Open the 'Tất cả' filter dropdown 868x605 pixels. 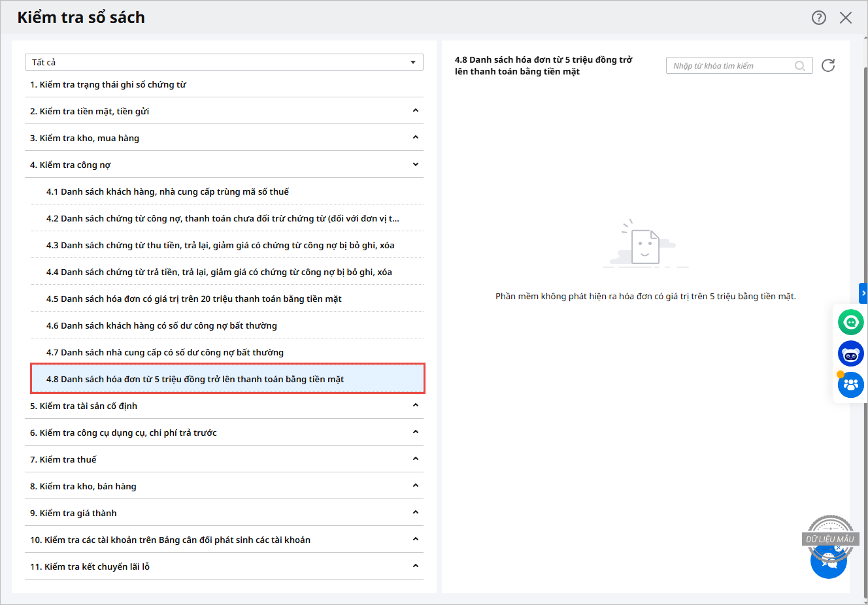point(224,62)
